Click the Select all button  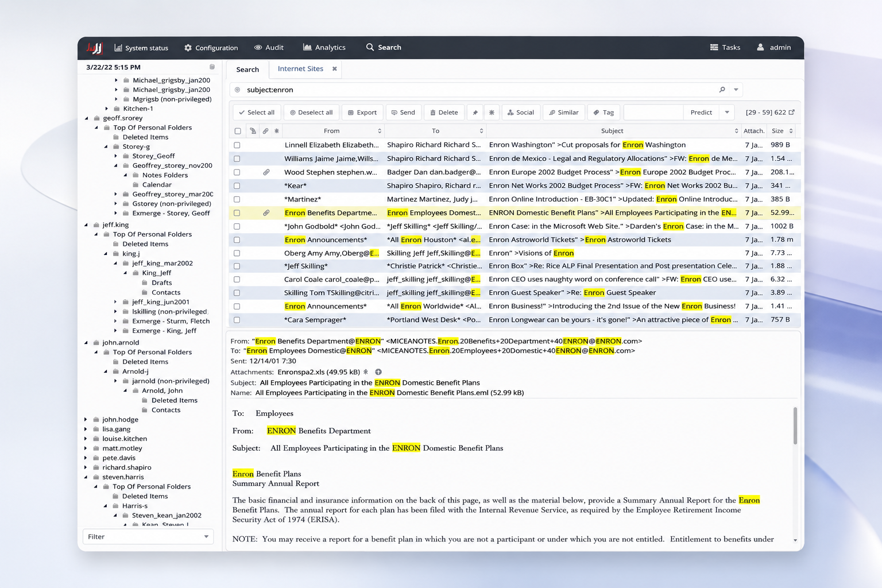[256, 113]
